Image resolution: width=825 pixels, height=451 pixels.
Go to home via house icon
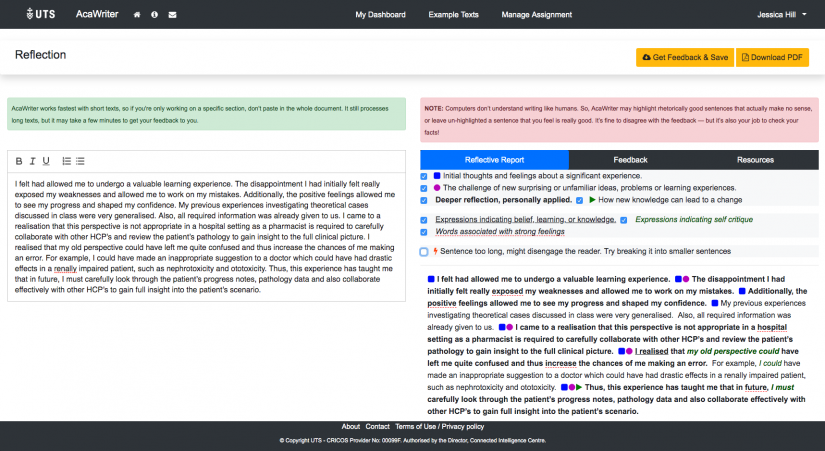point(137,15)
